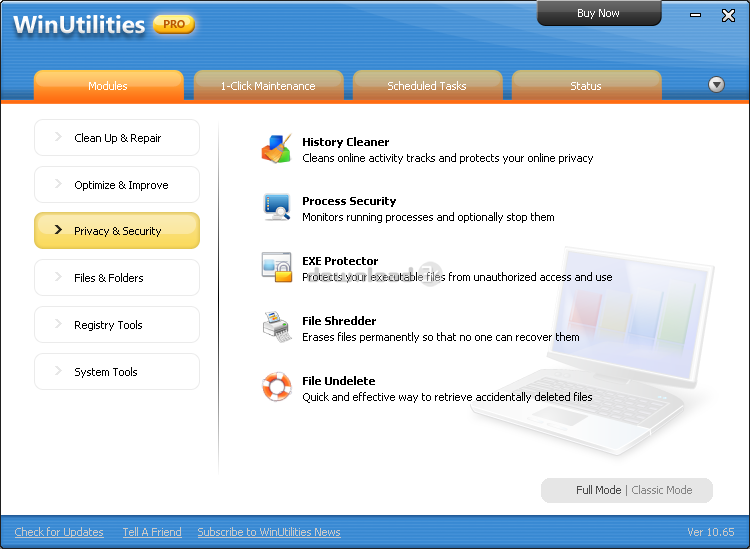
Task: Launch Process Security monitor icon
Action: [276, 207]
